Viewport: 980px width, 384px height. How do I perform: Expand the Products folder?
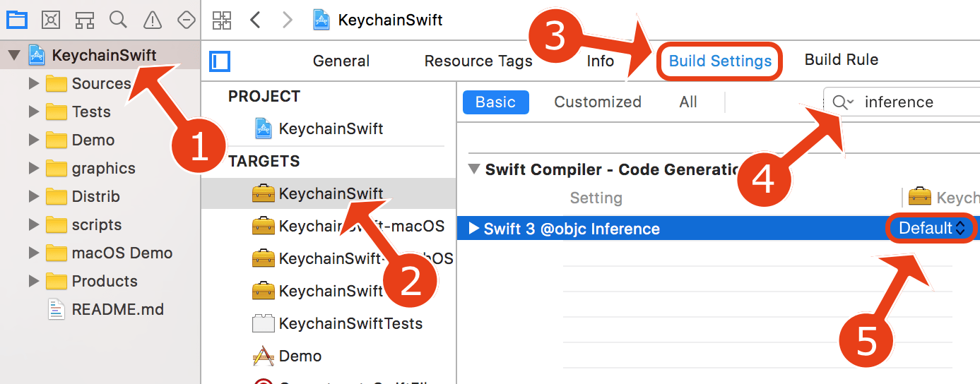[x=34, y=281]
